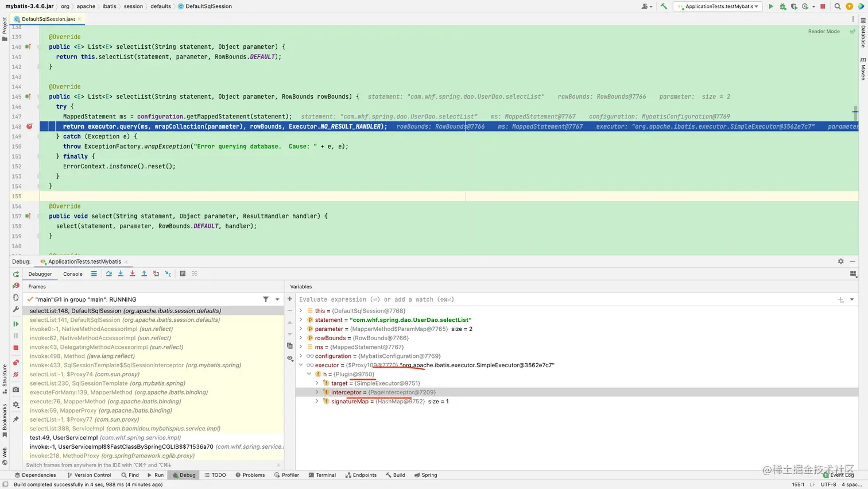Open the Endpoints tool window
The image size is (868, 489).
pyautogui.click(x=361, y=475)
